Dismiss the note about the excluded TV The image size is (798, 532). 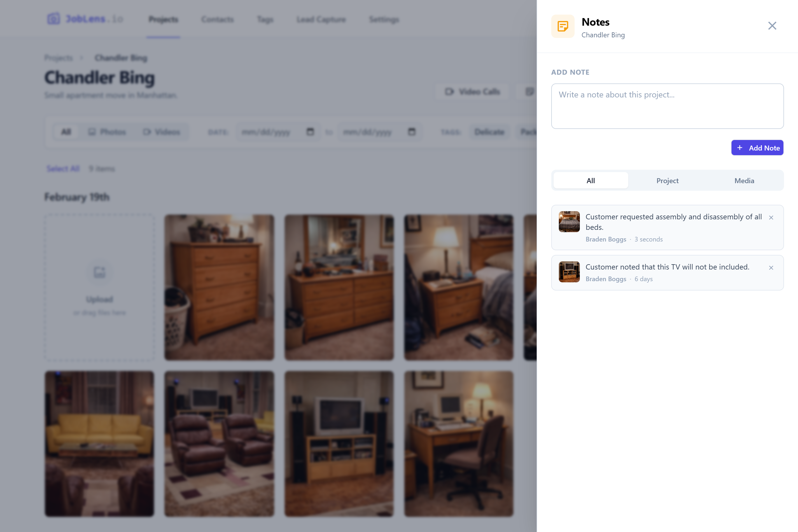tap(771, 268)
